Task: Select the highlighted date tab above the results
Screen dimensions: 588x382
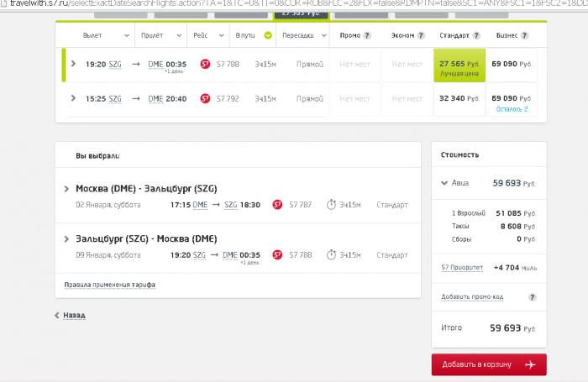Action: (302, 15)
